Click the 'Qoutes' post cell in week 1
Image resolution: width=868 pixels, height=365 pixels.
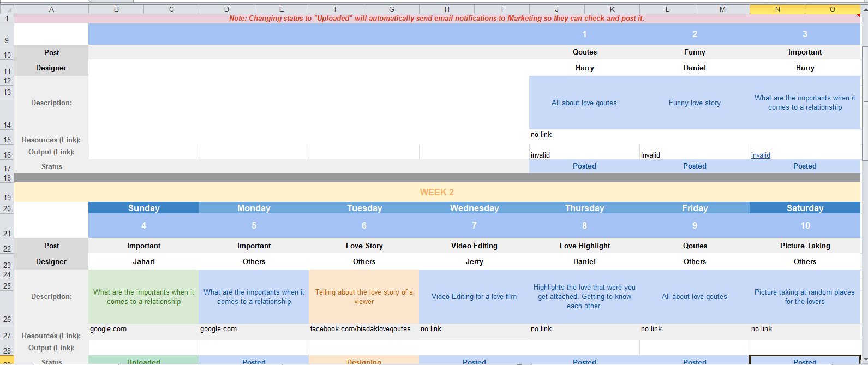584,52
